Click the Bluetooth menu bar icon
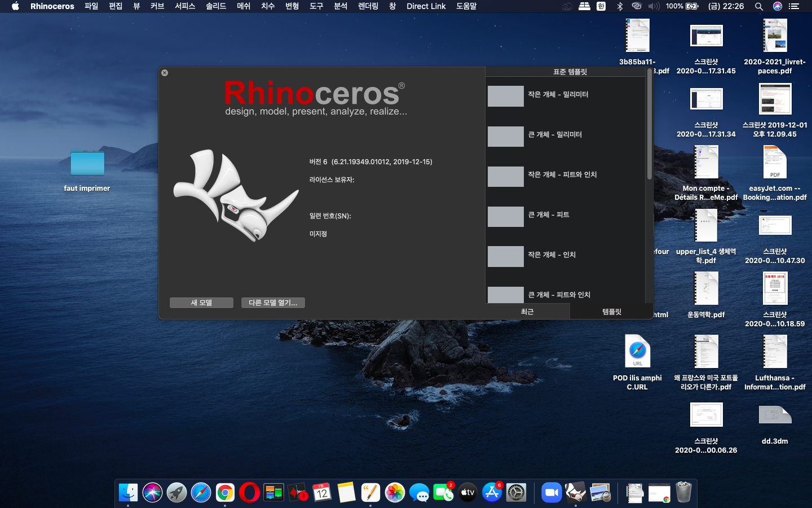812x508 pixels. (620, 6)
